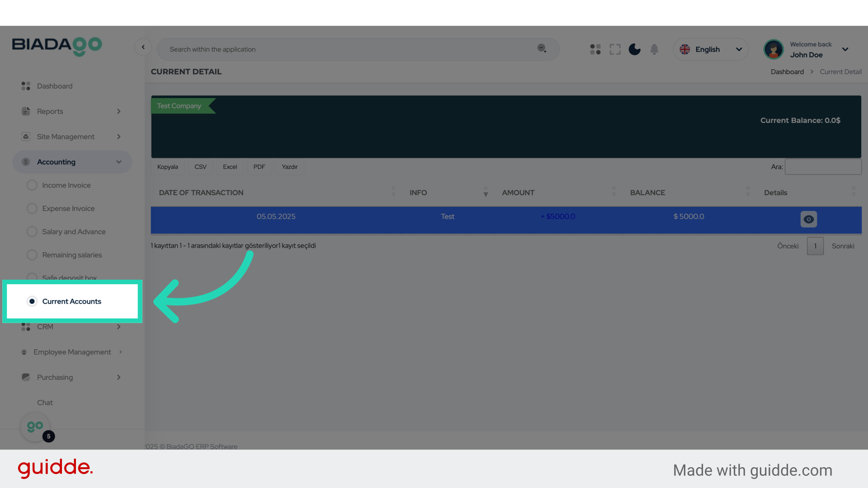The image size is (868, 488).
Task: Click the Ara search input field
Action: pyautogui.click(x=823, y=167)
